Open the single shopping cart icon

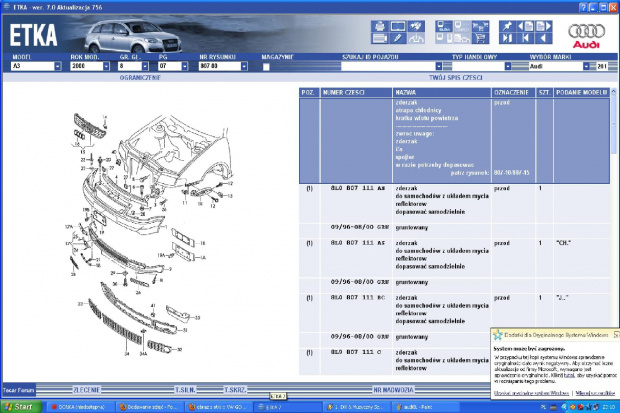[480, 38]
